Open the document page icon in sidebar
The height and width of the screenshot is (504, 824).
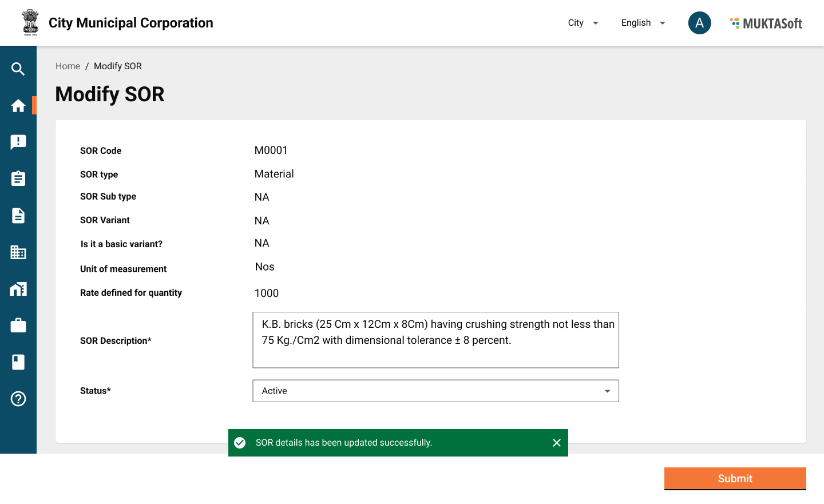[18, 216]
